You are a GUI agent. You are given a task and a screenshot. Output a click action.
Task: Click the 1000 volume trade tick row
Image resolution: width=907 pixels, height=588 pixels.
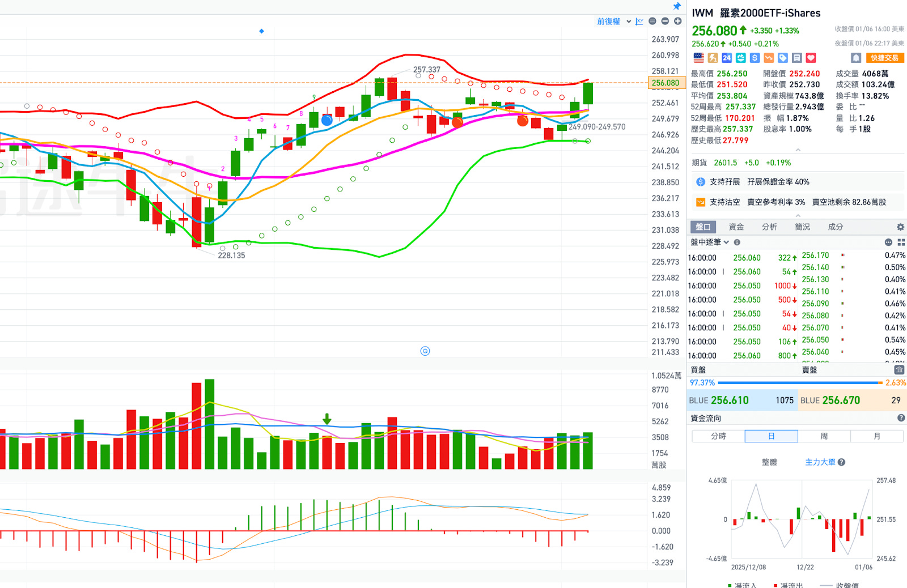click(743, 286)
